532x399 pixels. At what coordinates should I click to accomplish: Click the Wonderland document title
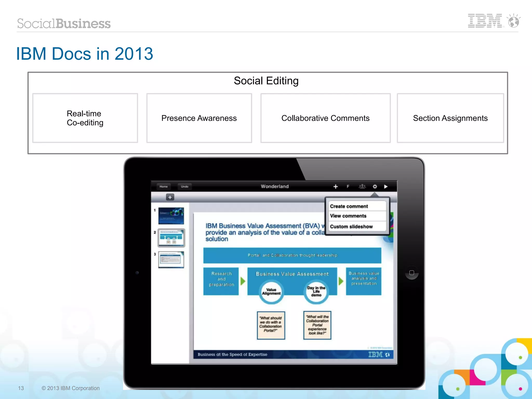(275, 186)
